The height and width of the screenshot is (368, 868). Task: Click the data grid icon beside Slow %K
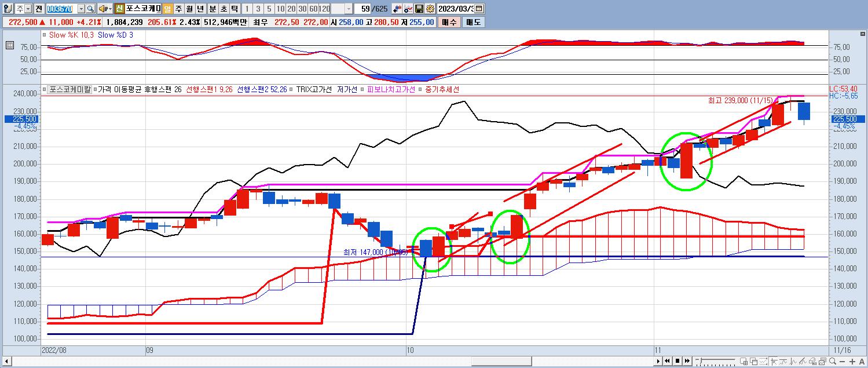point(9,45)
